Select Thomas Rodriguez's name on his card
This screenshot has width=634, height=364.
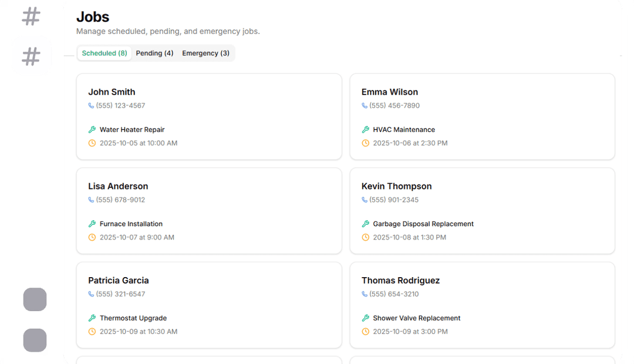(x=400, y=281)
